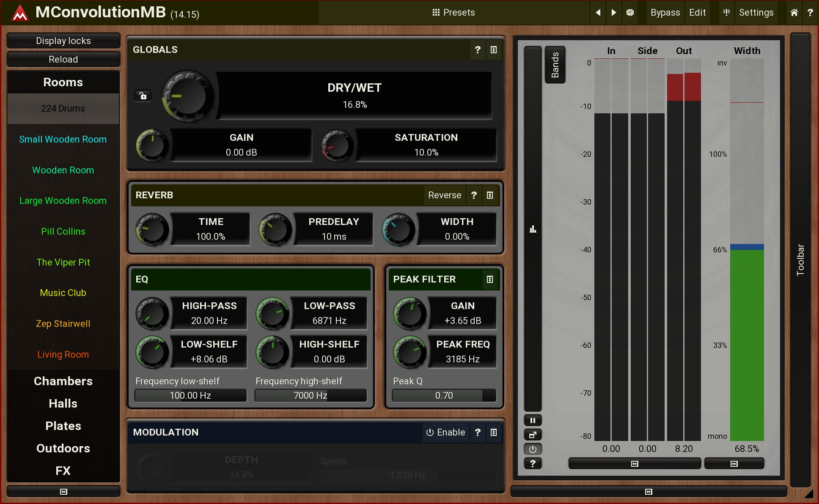Open the Settings menu
Image resolution: width=819 pixels, height=504 pixels.
[756, 12]
